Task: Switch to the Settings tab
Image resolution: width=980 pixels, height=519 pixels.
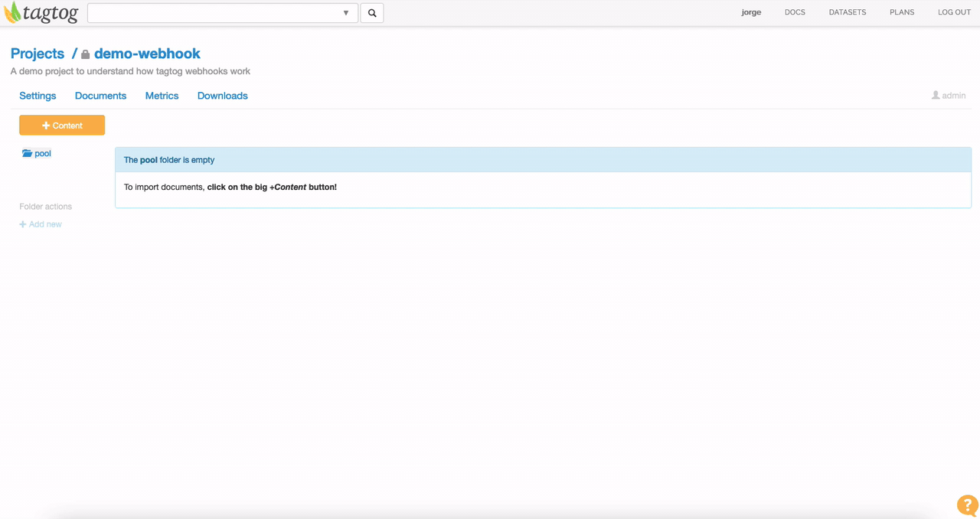Action: tap(38, 96)
